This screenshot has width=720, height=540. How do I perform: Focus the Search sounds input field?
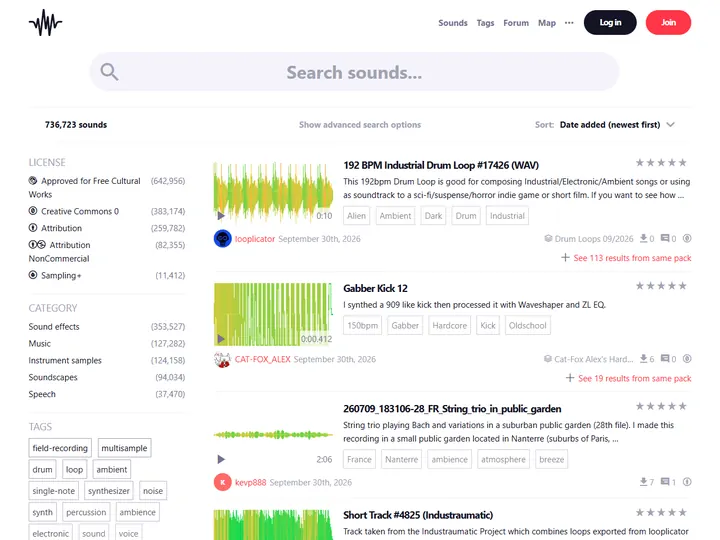point(354,72)
